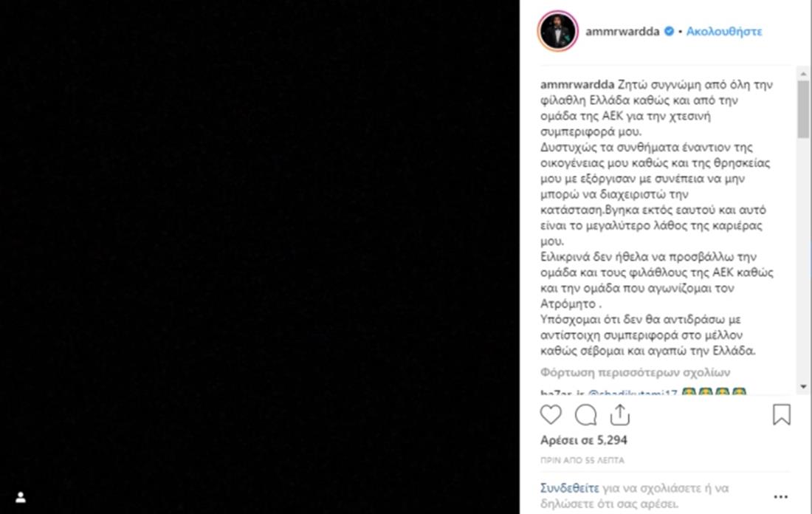Image resolution: width=812 pixels, height=514 pixels.
Task: Click the Συνδεθείτε login link
Action: (x=567, y=489)
